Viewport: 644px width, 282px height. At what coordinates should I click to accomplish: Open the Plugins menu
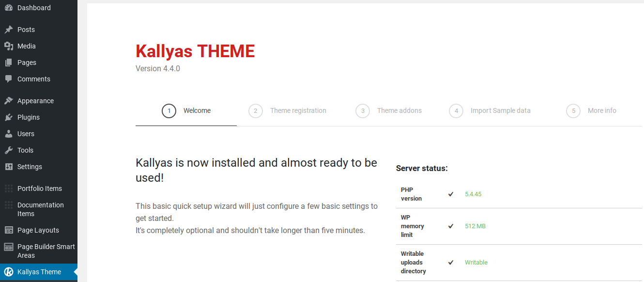[x=39, y=117]
